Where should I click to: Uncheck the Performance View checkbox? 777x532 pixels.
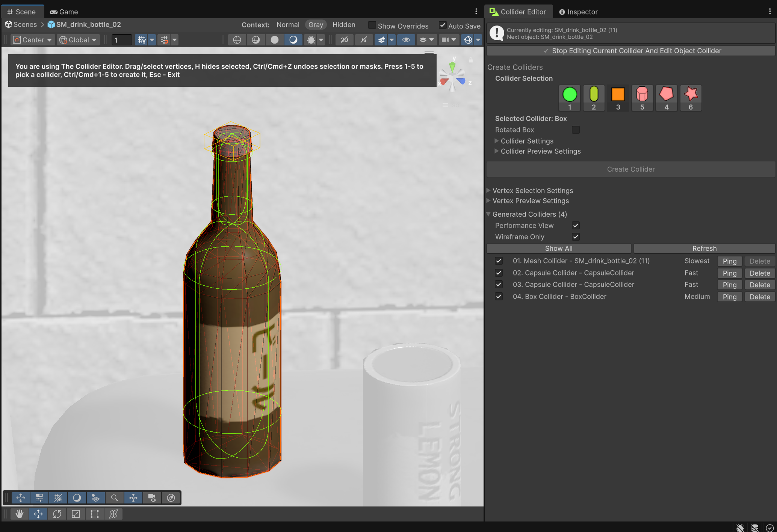(x=576, y=225)
